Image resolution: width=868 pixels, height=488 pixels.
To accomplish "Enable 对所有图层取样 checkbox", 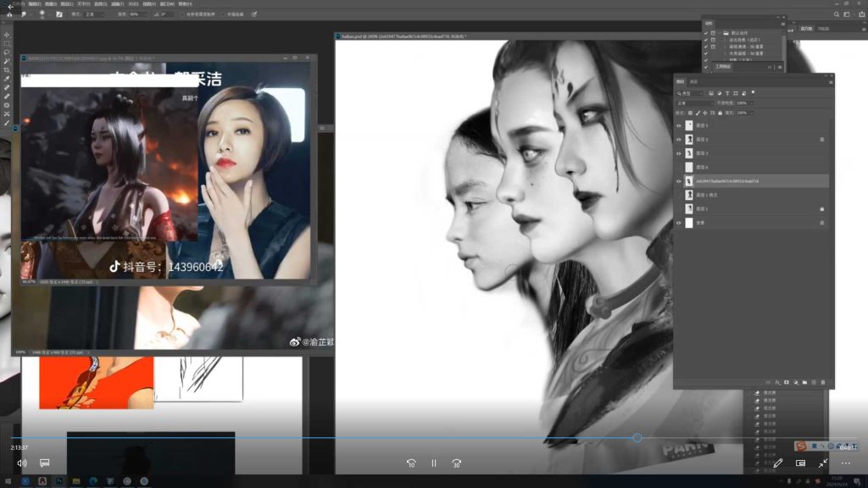I will (x=183, y=14).
